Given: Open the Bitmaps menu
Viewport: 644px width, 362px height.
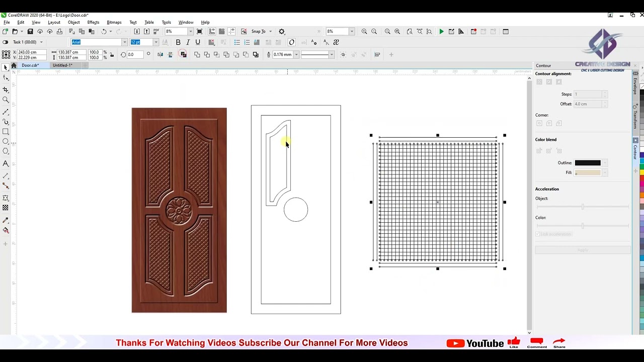Looking at the screenshot, I should (x=114, y=22).
